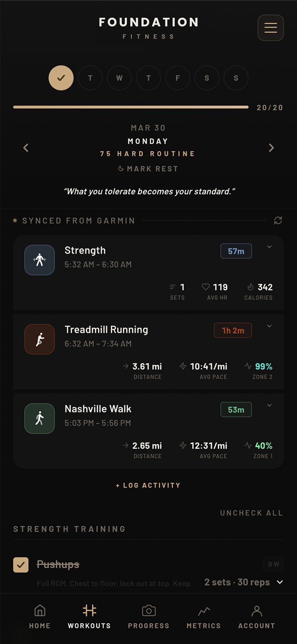Select the Friday day circle
The image size is (297, 644).
point(177,78)
